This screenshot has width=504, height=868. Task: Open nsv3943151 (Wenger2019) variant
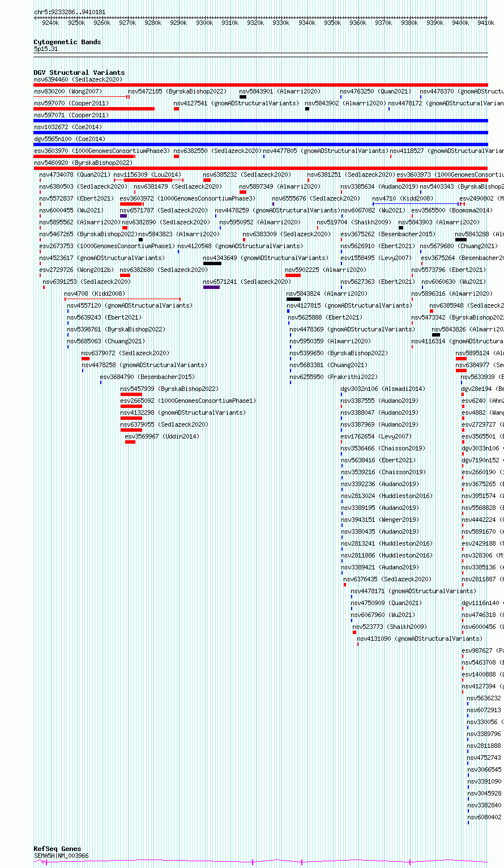380,520
